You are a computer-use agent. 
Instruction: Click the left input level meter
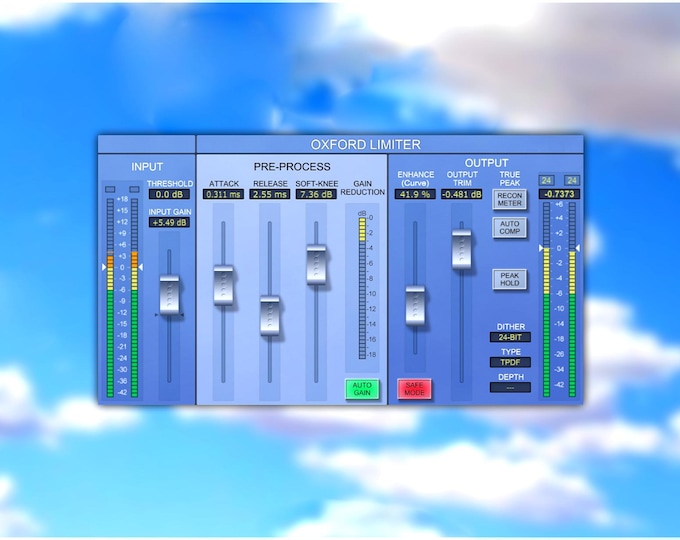pos(110,298)
